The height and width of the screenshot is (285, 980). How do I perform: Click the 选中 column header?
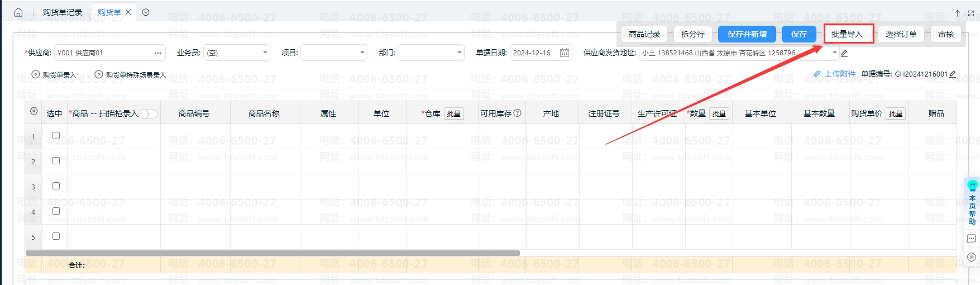coord(54,113)
